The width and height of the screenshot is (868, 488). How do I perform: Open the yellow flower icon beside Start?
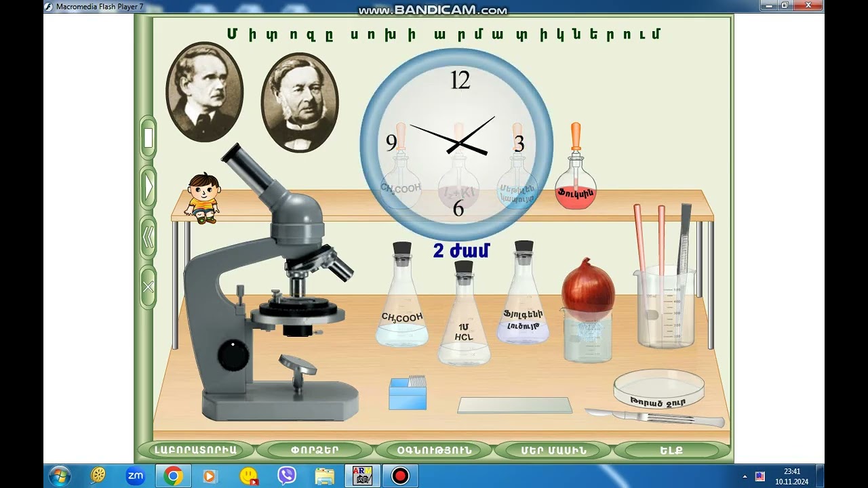click(98, 476)
